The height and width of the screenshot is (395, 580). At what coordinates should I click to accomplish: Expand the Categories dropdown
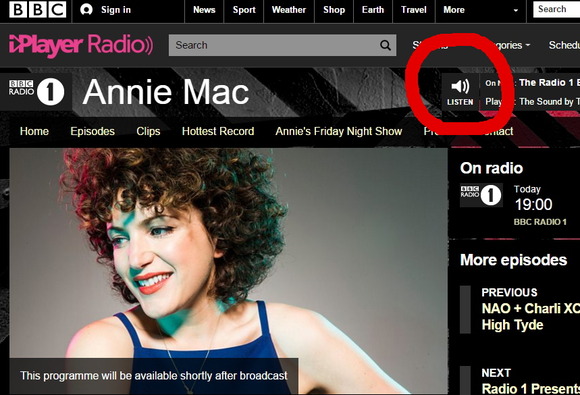point(512,45)
